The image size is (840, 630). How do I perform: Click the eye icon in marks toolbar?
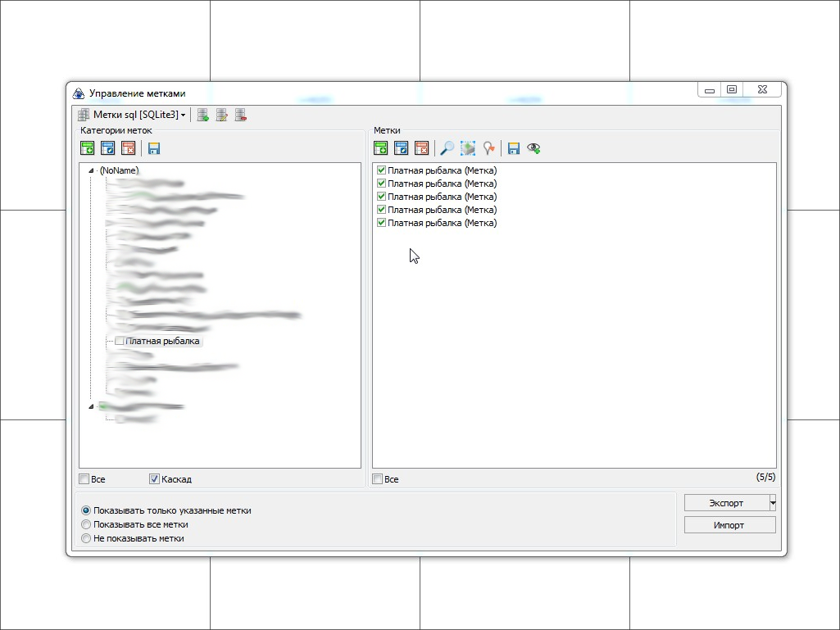[534, 148]
